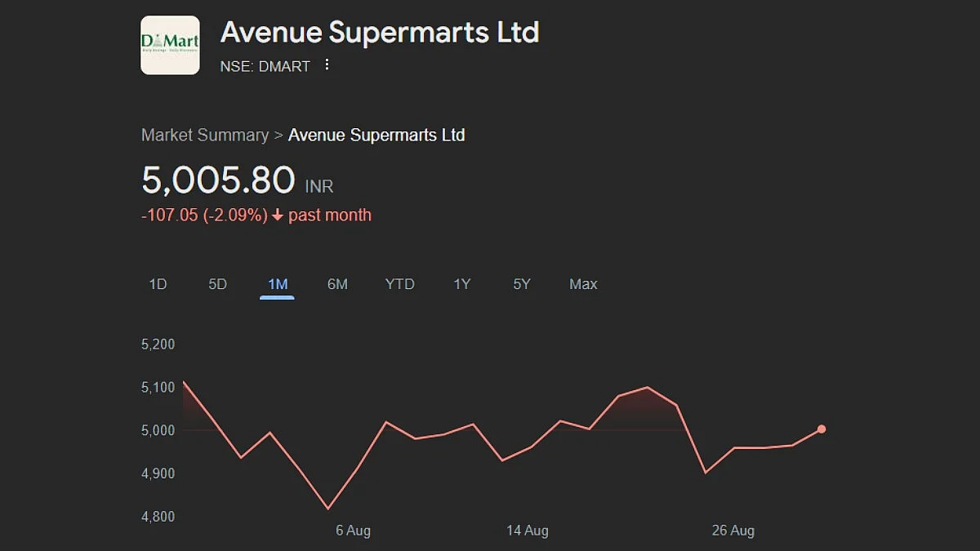Screen dimensions: 980x551
Task: Select the 1Y time range
Action: (x=462, y=284)
